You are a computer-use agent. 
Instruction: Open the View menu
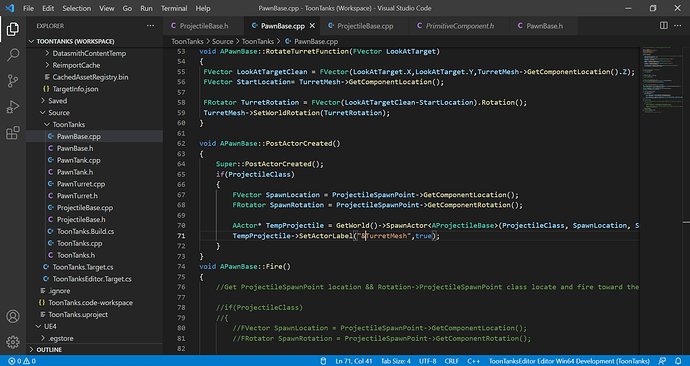click(106, 8)
